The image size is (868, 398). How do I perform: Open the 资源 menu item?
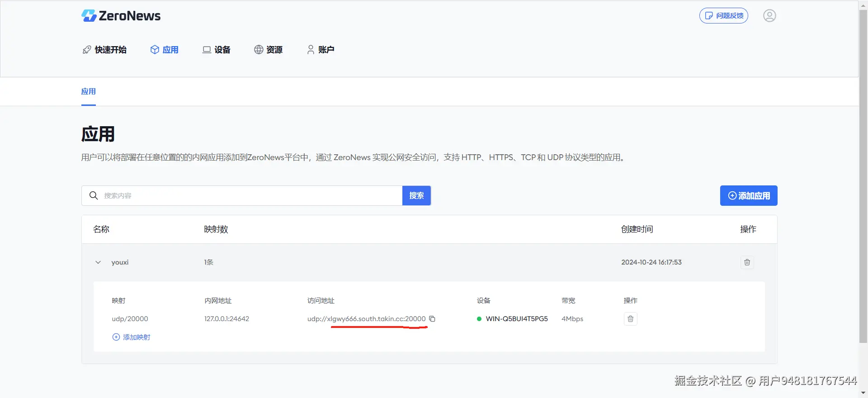click(269, 50)
